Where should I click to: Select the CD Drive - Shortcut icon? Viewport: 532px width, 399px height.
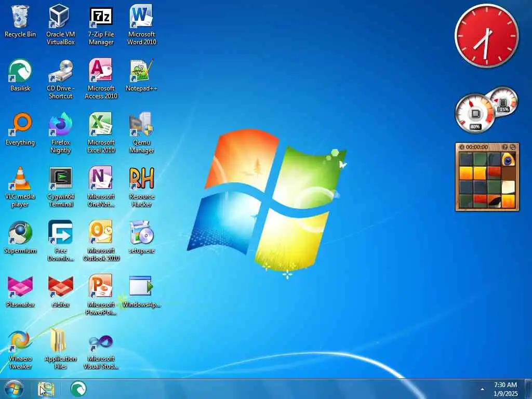(x=60, y=79)
